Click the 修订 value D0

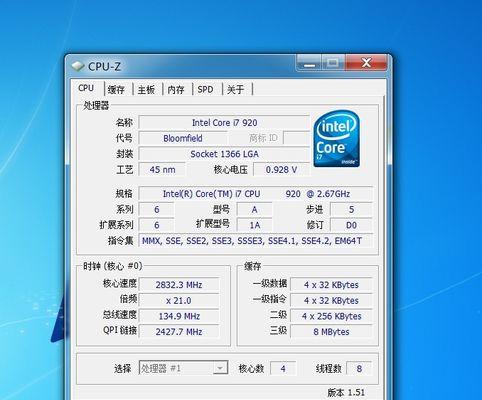[x=351, y=225]
